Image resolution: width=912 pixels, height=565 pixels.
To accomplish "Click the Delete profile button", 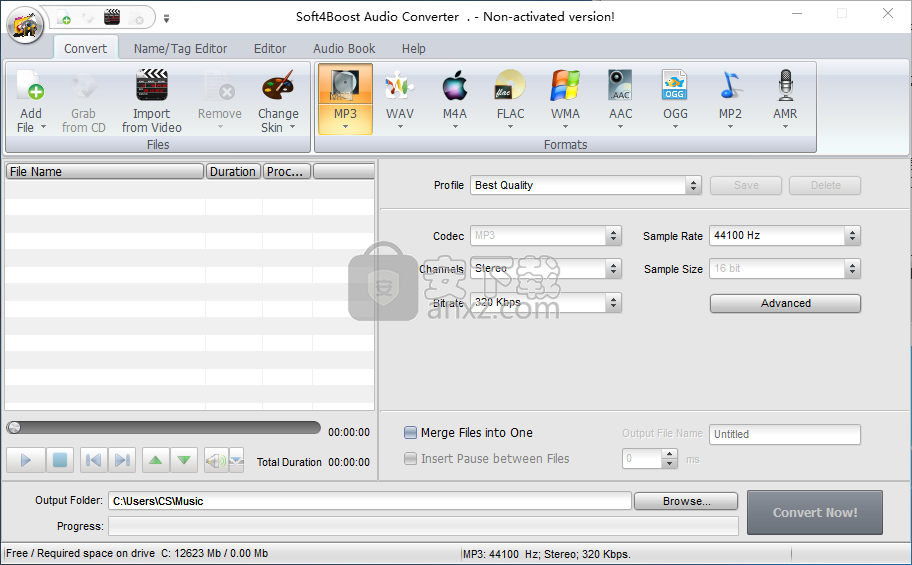I will coord(825,185).
